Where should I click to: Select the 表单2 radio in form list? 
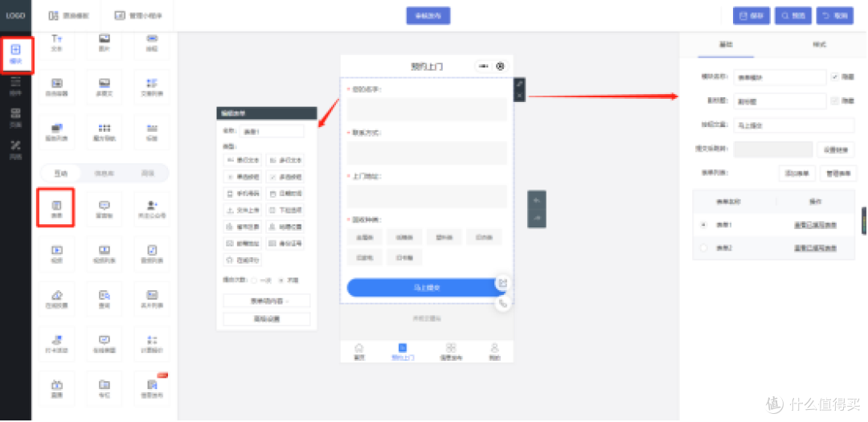click(x=703, y=248)
